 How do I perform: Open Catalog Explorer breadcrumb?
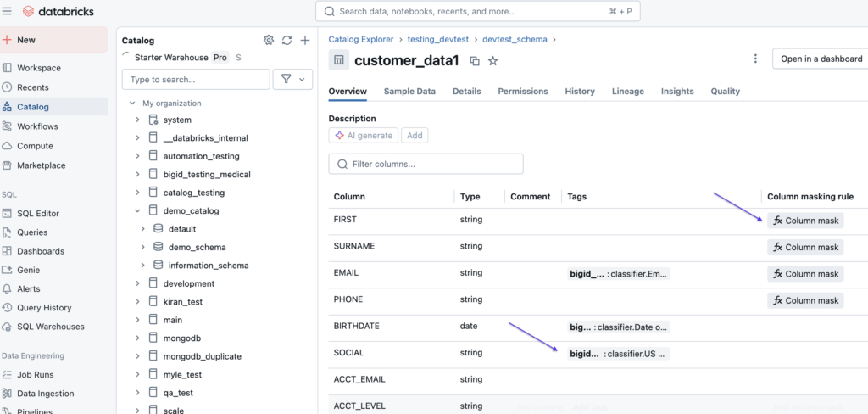tap(361, 39)
